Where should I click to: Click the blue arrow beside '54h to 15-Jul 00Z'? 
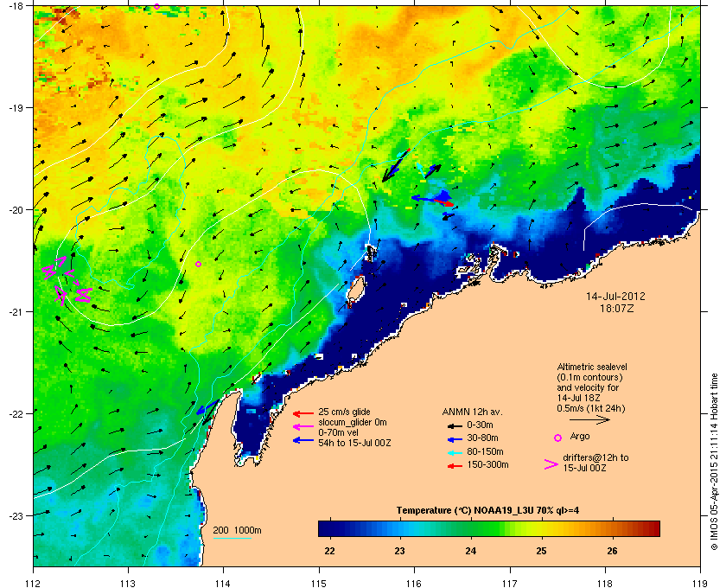[x=303, y=440]
